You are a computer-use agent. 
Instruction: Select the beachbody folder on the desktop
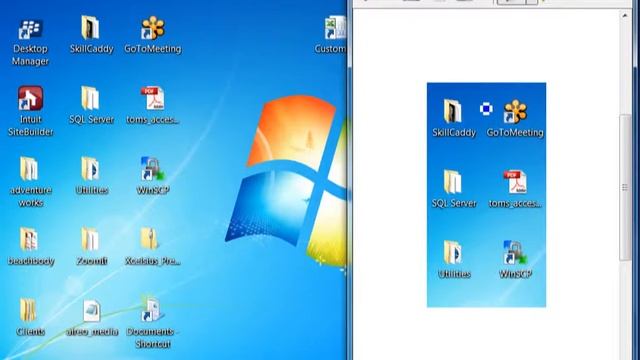tap(31, 246)
